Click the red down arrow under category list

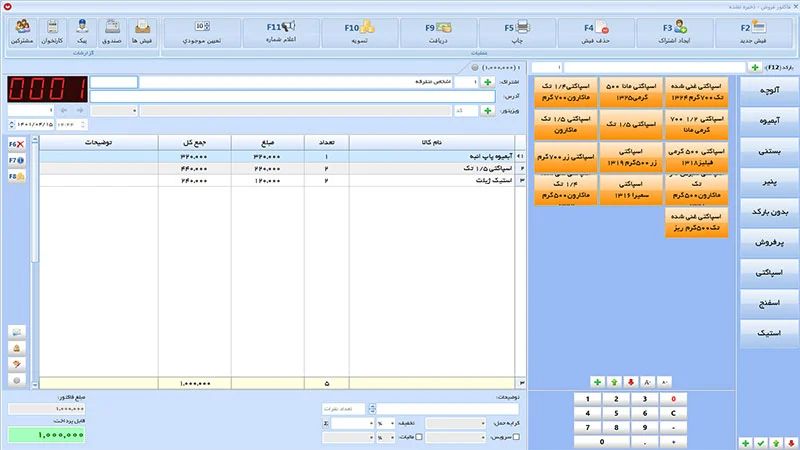click(791, 443)
